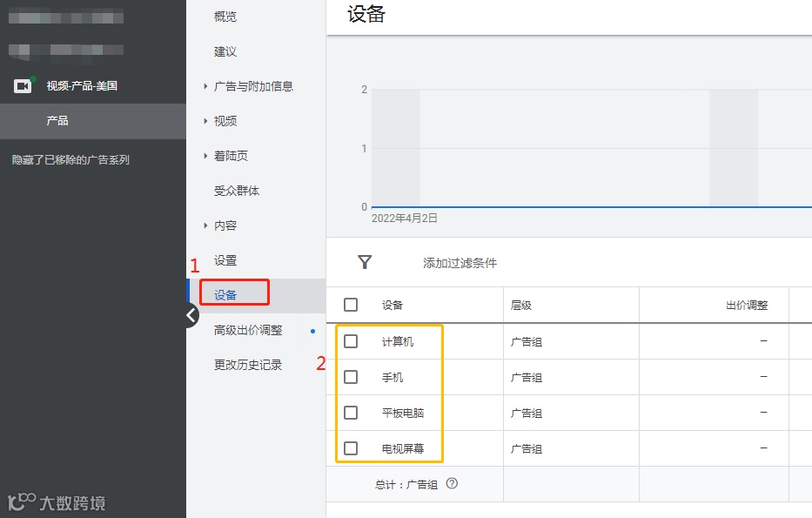This screenshot has width=812, height=518.
Task: Expand the 广告与附加信息 menu arrow
Action: (205, 86)
